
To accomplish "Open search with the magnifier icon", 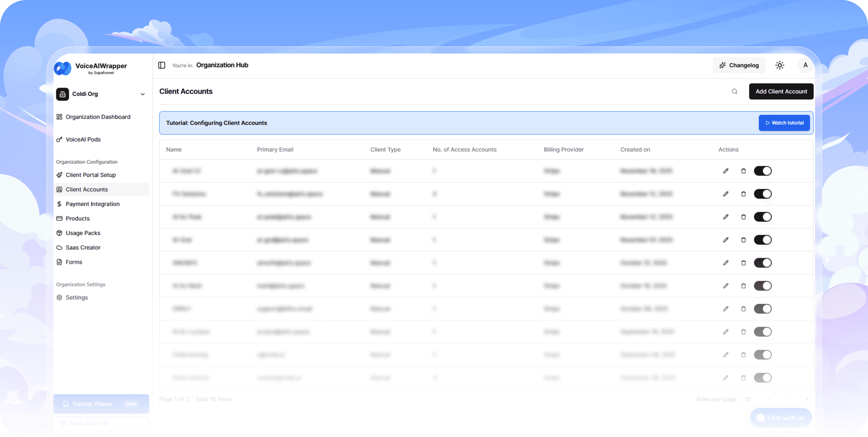I will (x=735, y=91).
